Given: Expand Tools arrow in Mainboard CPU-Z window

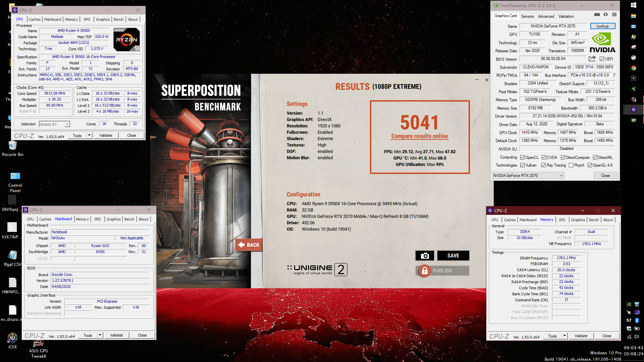Looking at the screenshot, I should [x=100, y=335].
